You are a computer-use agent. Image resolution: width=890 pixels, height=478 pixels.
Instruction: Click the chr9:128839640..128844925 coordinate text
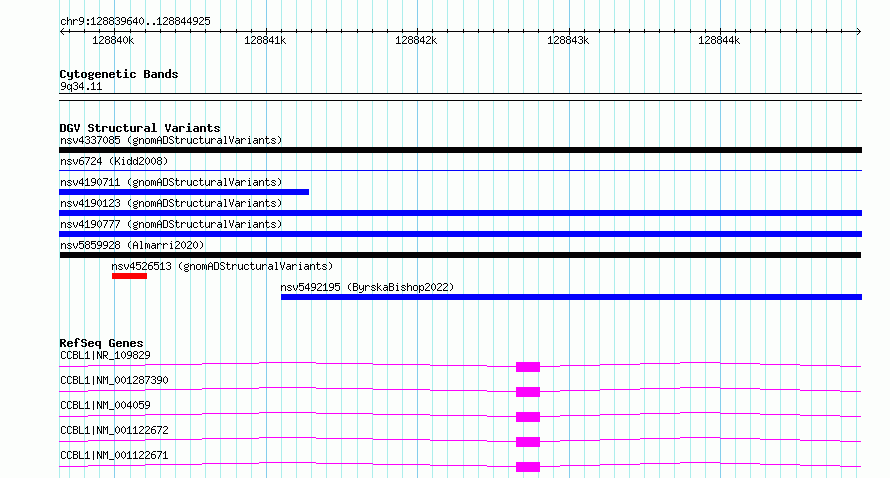pos(135,21)
